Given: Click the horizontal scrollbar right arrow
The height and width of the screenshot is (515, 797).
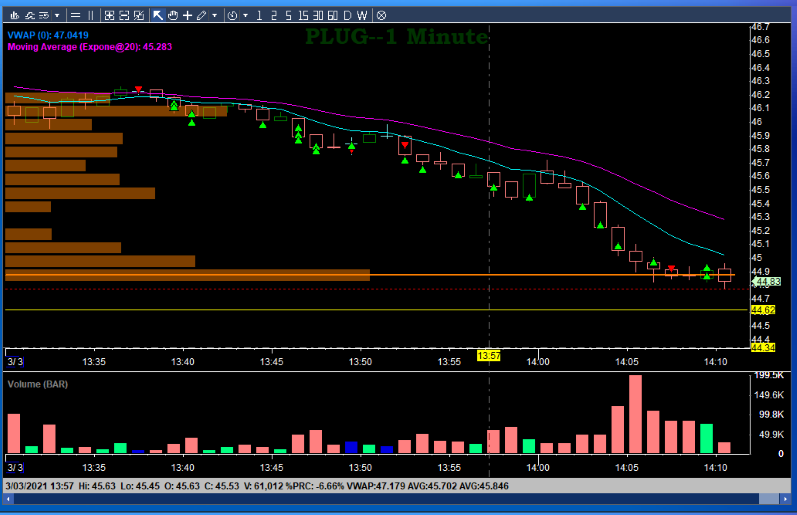Looking at the screenshot, I should [x=785, y=499].
